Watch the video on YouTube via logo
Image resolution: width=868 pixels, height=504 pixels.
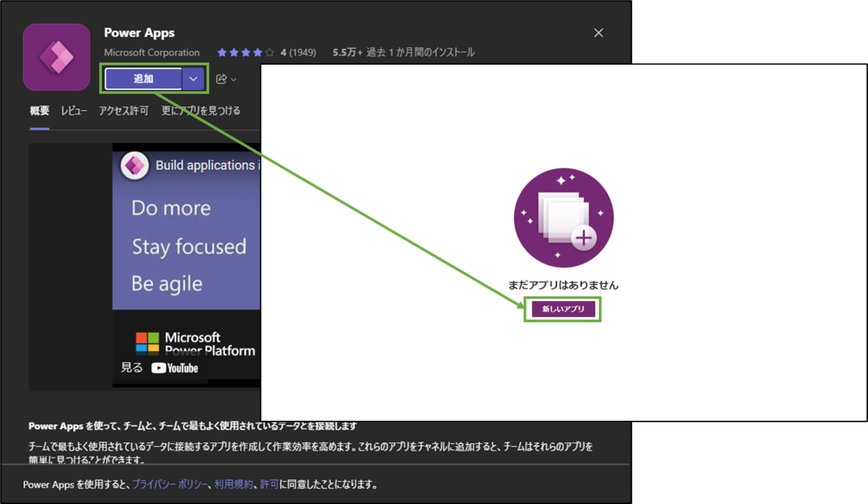click(174, 367)
